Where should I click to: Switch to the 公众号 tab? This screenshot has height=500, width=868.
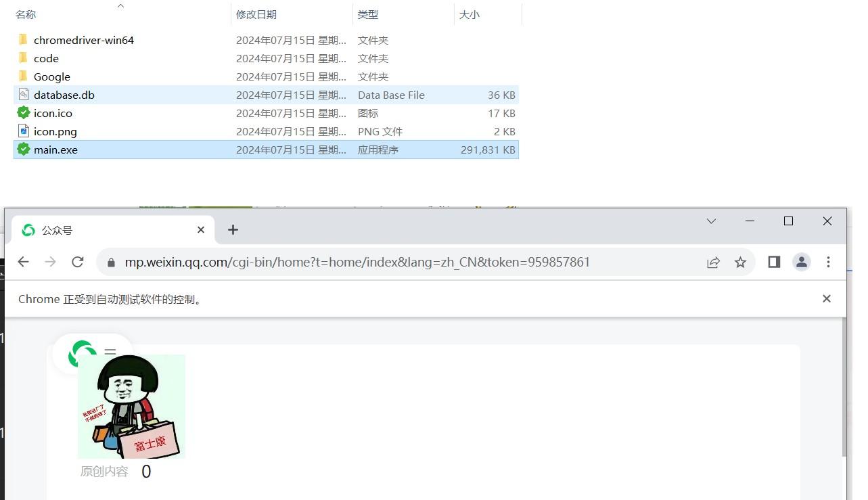(101, 230)
